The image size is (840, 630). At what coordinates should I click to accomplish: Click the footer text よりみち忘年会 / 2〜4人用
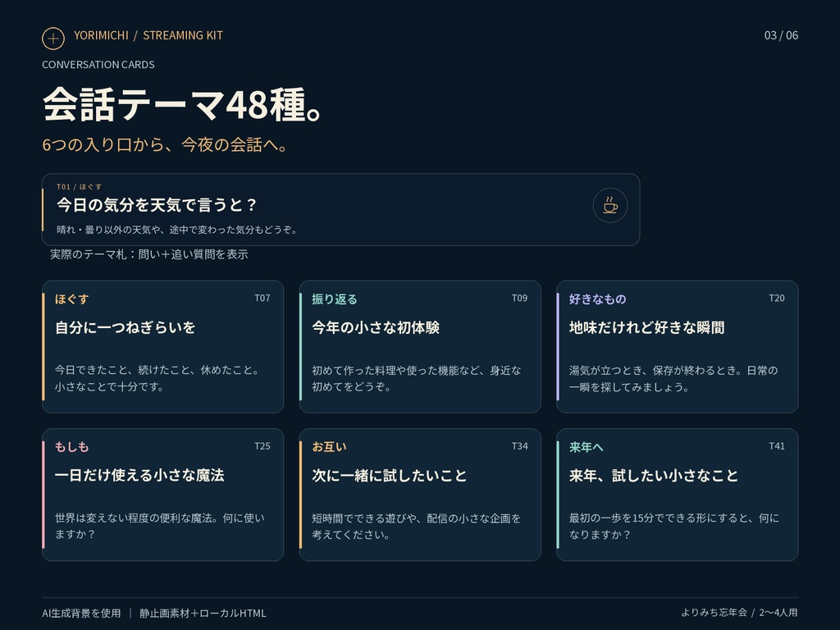coord(739,612)
